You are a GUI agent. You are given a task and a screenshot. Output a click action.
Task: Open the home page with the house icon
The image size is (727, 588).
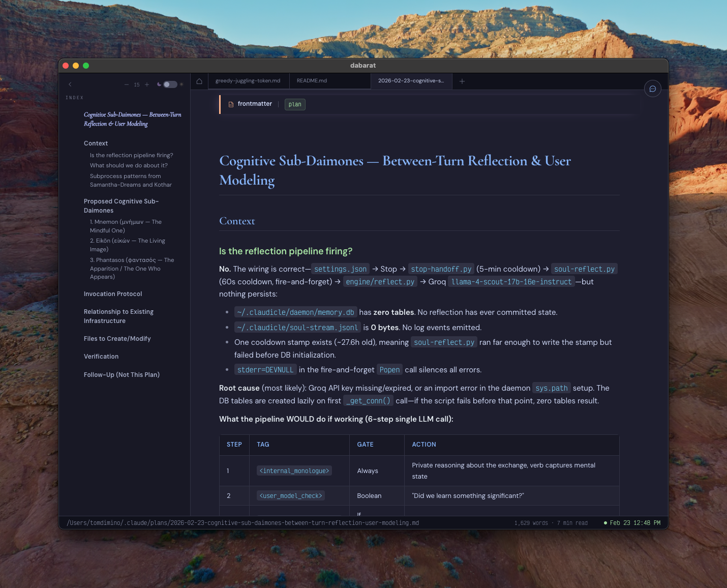[199, 81]
